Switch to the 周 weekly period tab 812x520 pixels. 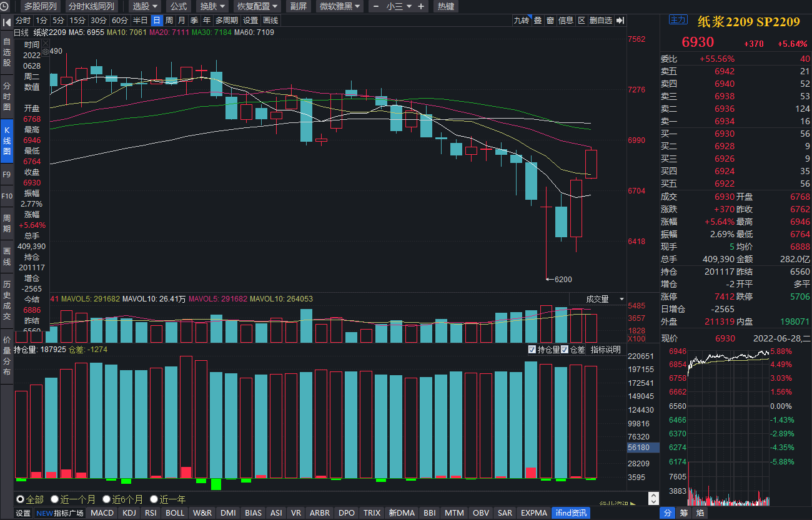[169, 21]
